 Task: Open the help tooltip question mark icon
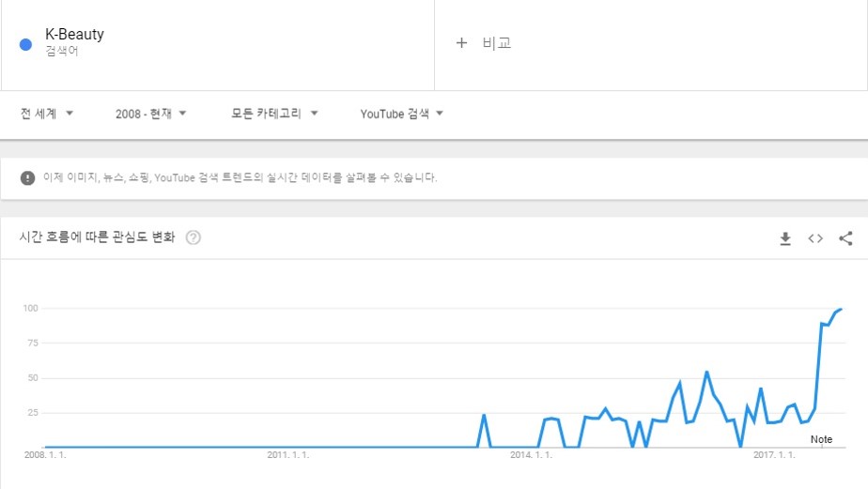click(194, 237)
